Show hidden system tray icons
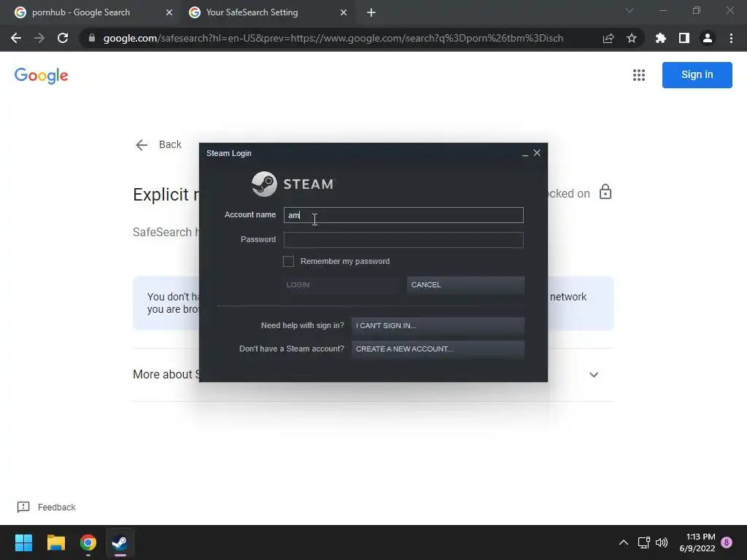Viewport: 747px width, 560px height. click(x=623, y=542)
